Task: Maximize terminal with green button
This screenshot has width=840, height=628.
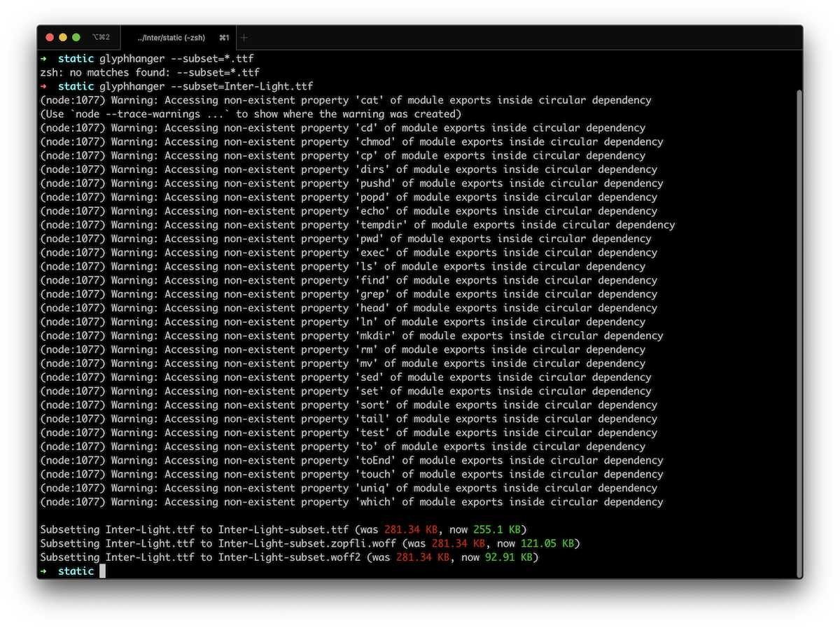Action: click(x=76, y=37)
